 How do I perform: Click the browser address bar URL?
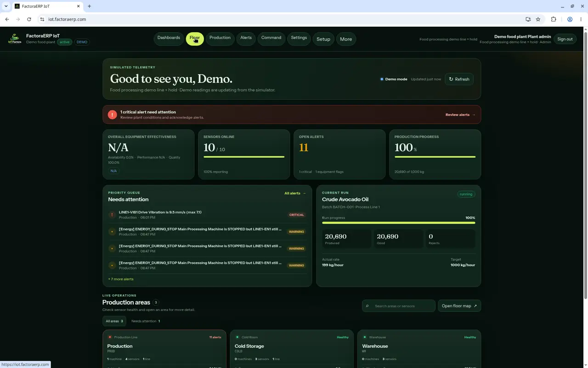pos(67,19)
